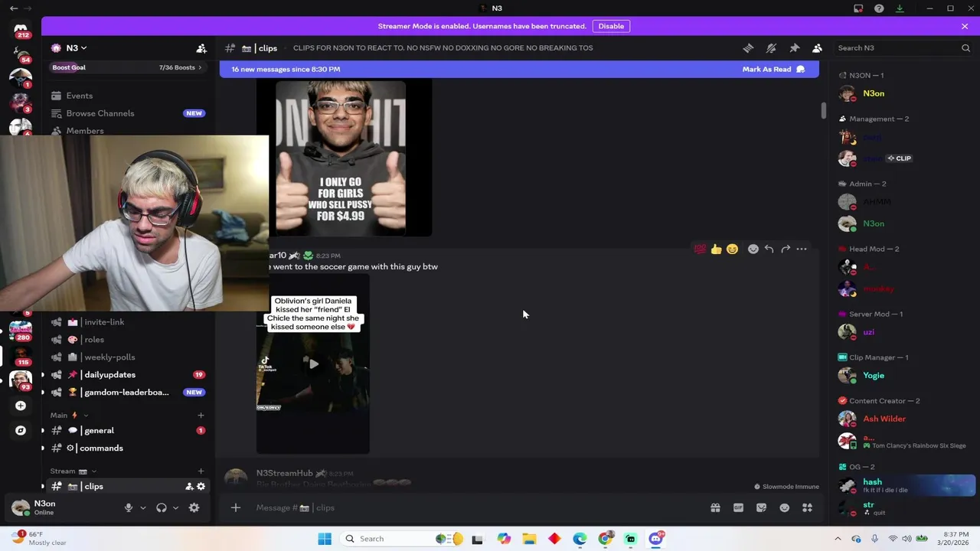Viewport: 980px width, 551px height.
Task: Click invite people icon beside N3
Action: (x=201, y=48)
